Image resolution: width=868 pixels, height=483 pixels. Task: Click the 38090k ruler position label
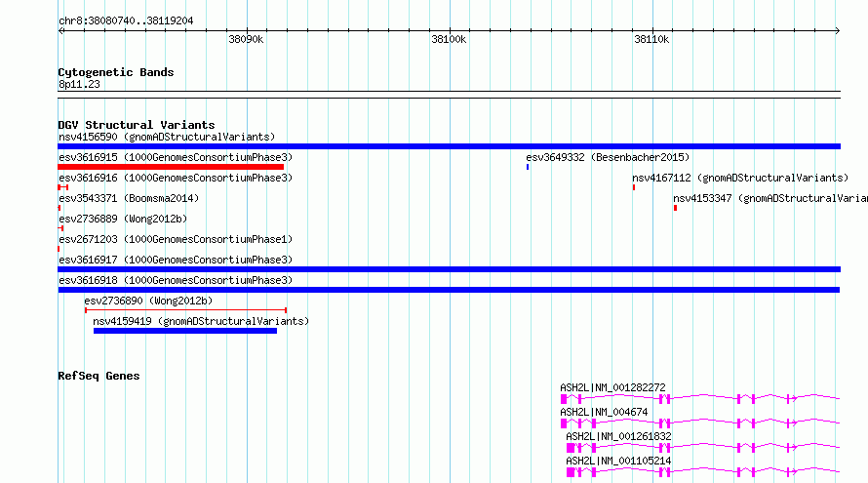[x=246, y=40]
